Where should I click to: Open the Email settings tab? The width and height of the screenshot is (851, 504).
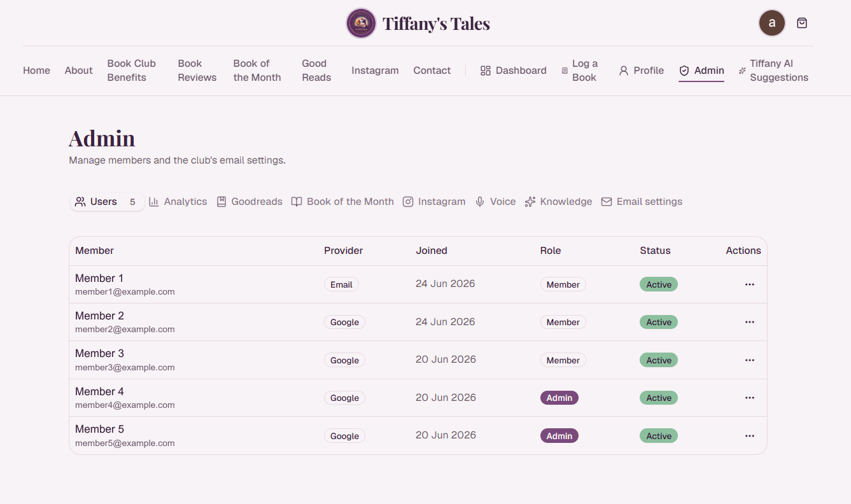642,202
